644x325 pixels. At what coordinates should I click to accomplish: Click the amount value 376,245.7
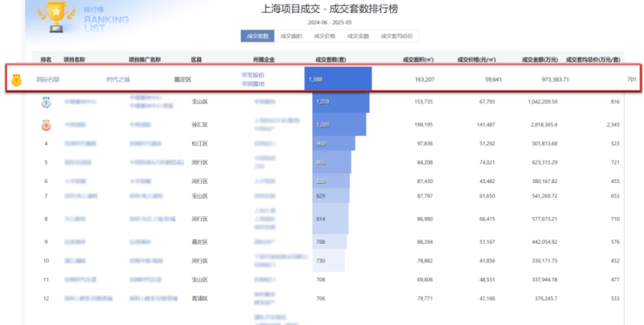point(546,299)
